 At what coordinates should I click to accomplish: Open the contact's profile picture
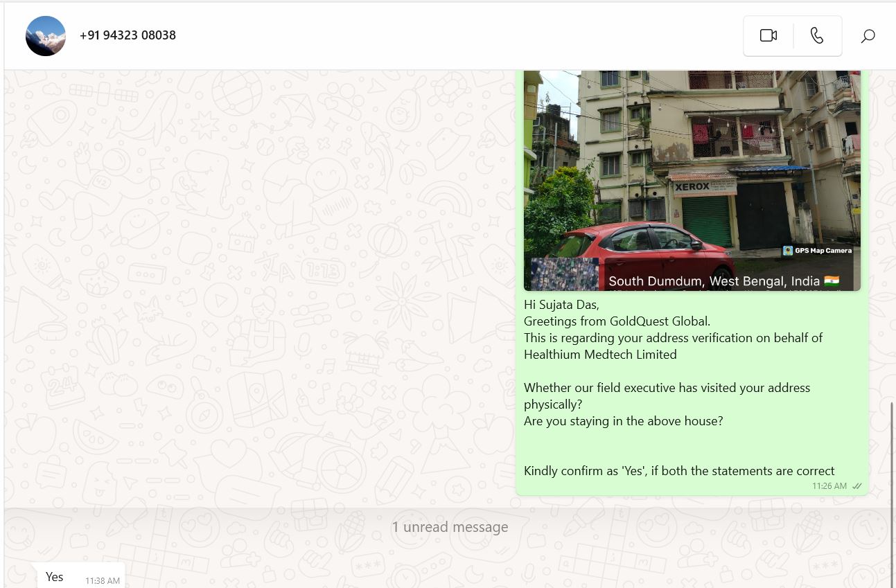[46, 36]
